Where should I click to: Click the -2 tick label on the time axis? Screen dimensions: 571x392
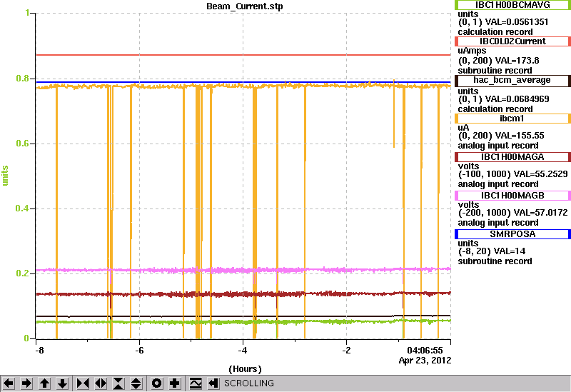[x=346, y=351]
